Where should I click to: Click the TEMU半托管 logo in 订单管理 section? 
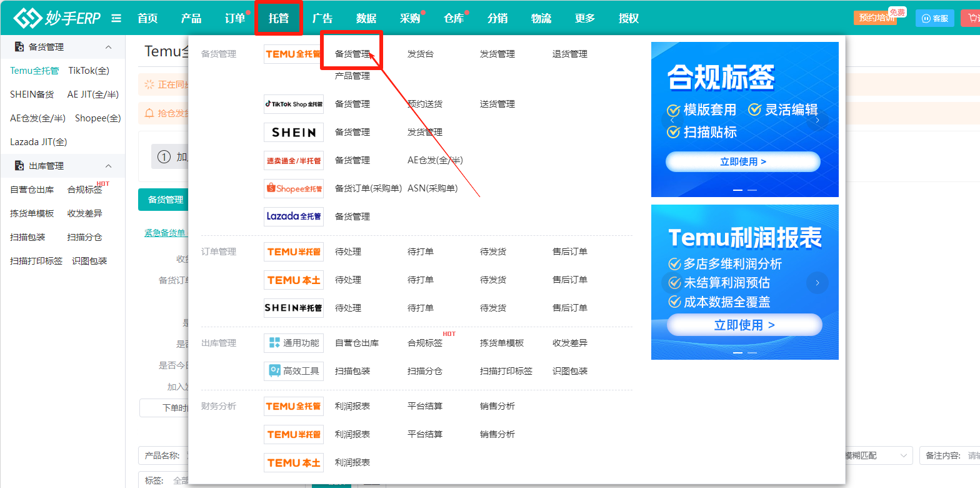(294, 252)
